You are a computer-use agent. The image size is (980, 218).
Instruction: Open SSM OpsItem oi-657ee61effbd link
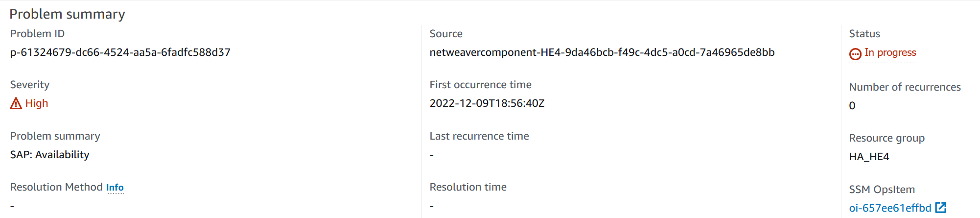(x=890, y=208)
